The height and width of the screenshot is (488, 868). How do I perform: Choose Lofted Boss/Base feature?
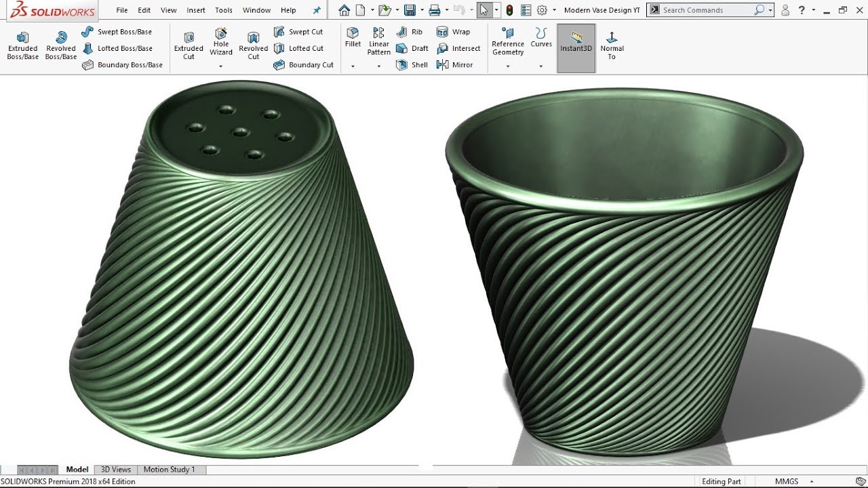[x=117, y=48]
